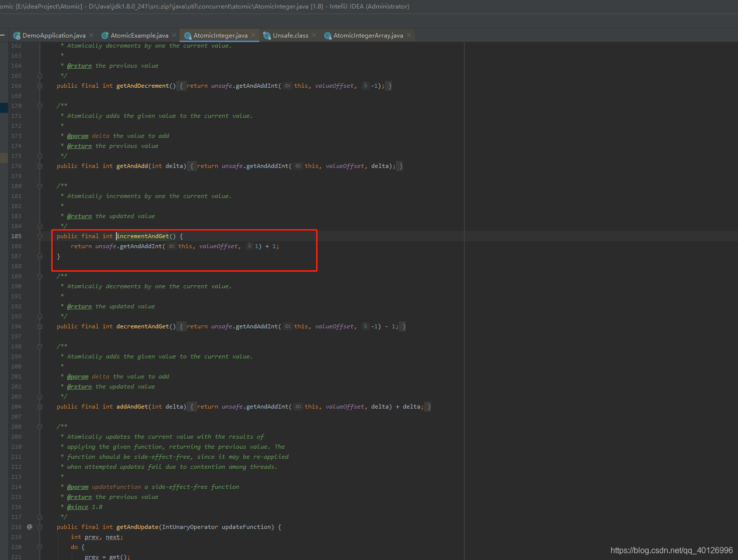Click the comment fold end marker at line 217
The height and width of the screenshot is (560, 738).
coord(40,517)
